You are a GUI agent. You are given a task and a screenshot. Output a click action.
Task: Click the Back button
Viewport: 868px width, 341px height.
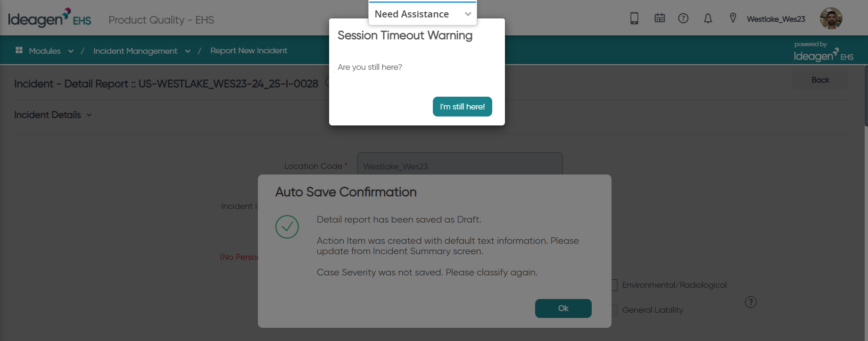tap(820, 80)
